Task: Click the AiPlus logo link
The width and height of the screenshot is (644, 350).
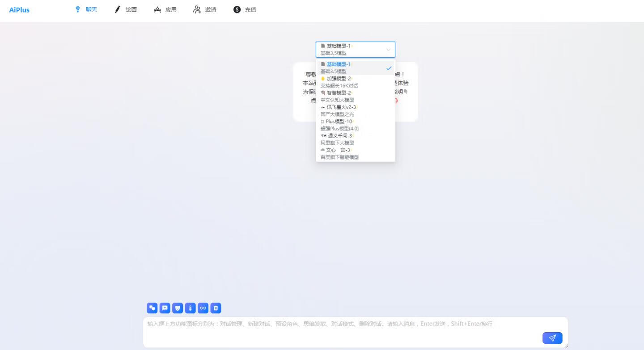Action: point(19,10)
